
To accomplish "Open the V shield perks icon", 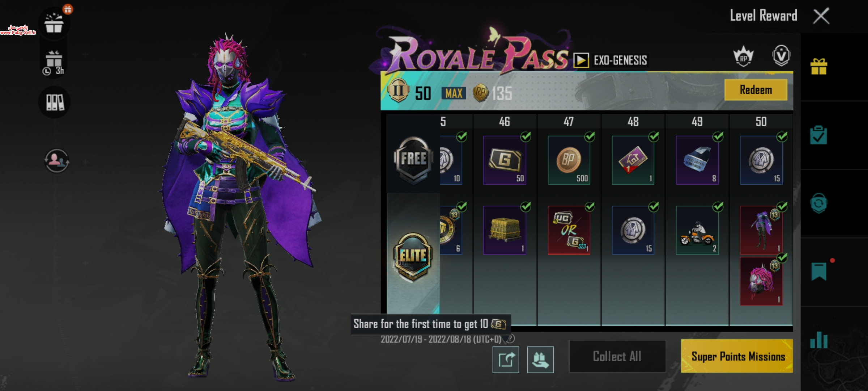I will 781,56.
